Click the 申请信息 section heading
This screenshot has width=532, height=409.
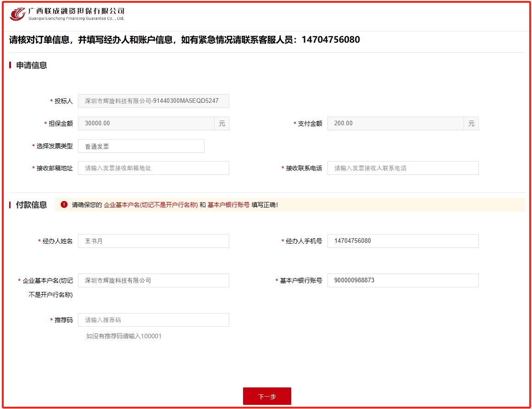(32, 65)
